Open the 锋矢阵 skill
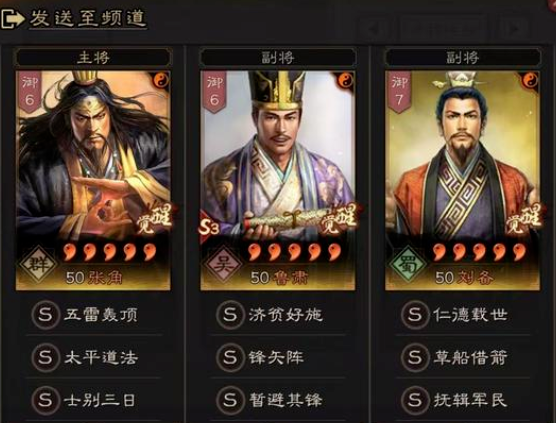556x423 pixels. pos(278,357)
